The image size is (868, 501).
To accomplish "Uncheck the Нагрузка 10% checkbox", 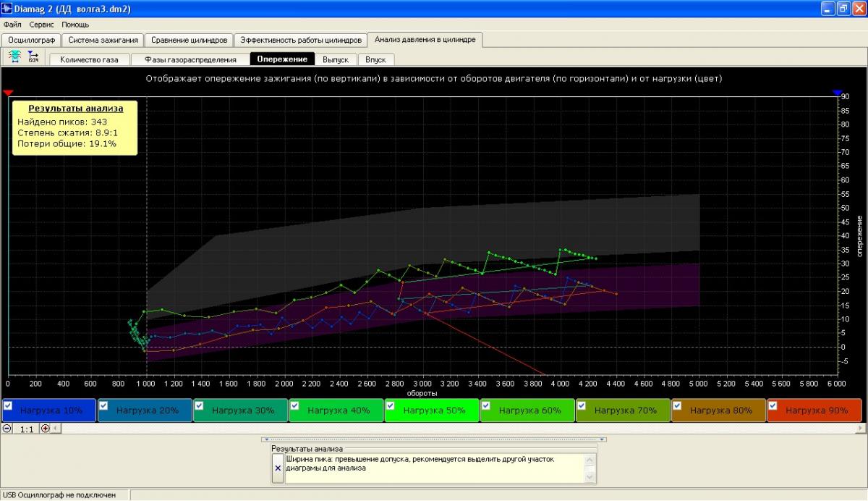I will 8,405.
